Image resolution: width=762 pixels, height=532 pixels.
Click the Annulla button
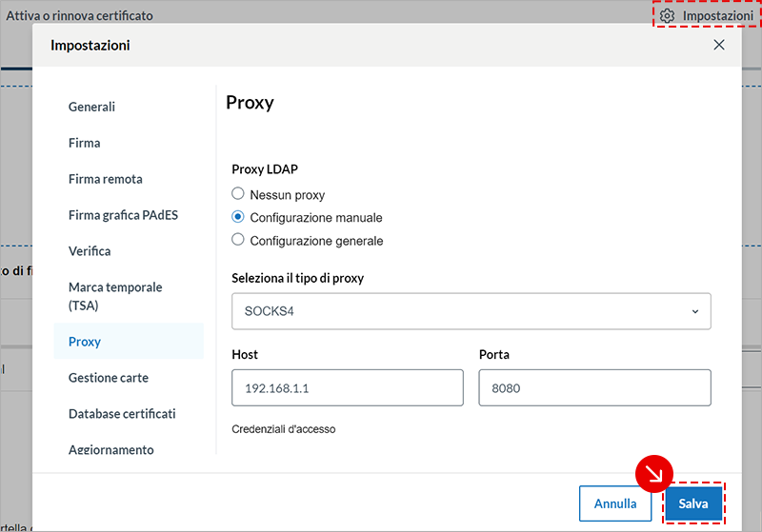(615, 503)
